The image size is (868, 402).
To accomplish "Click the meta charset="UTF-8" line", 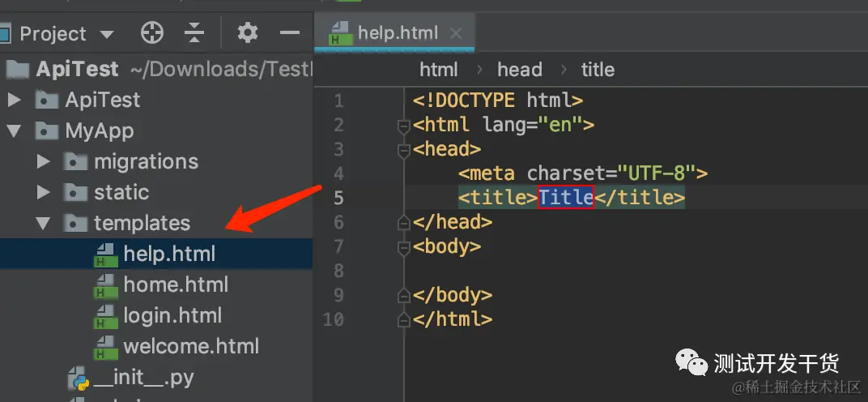I will 584,174.
